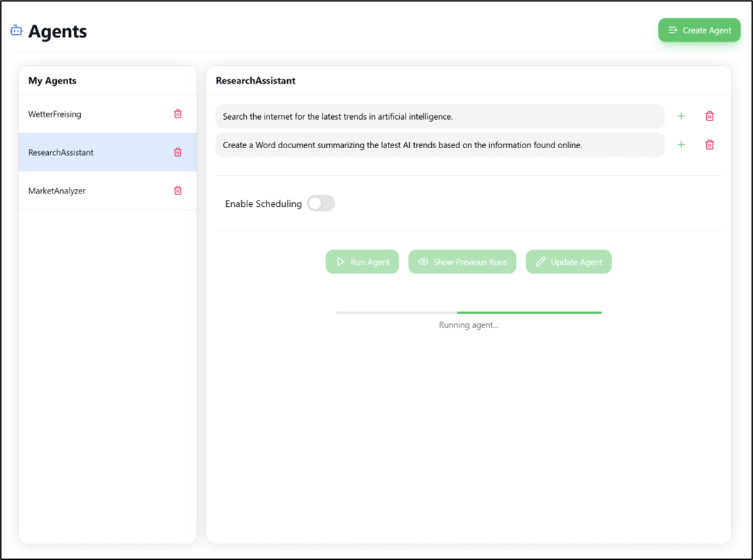The width and height of the screenshot is (753, 560).
Task: Delete the MarketAnalyzer agent via trash icon
Action: coord(178,191)
